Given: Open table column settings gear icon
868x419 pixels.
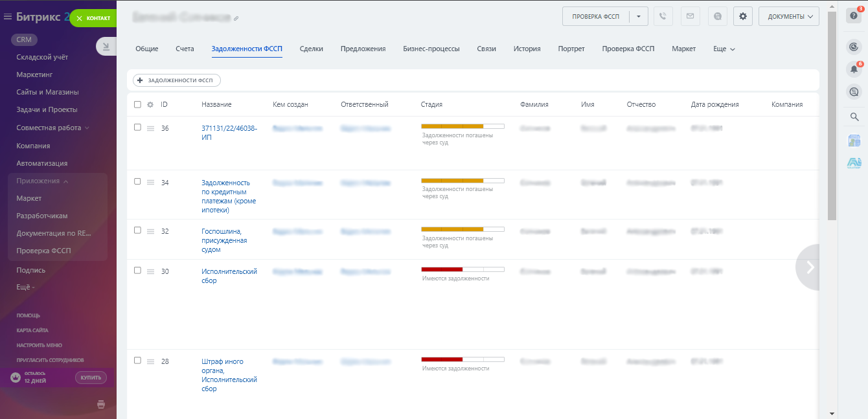Looking at the screenshot, I should [x=150, y=104].
